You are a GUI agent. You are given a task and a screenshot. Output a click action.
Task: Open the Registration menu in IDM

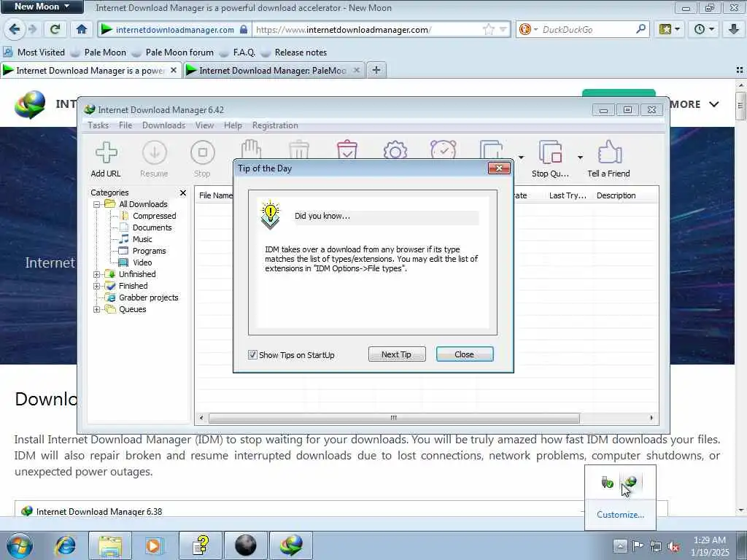275,125
